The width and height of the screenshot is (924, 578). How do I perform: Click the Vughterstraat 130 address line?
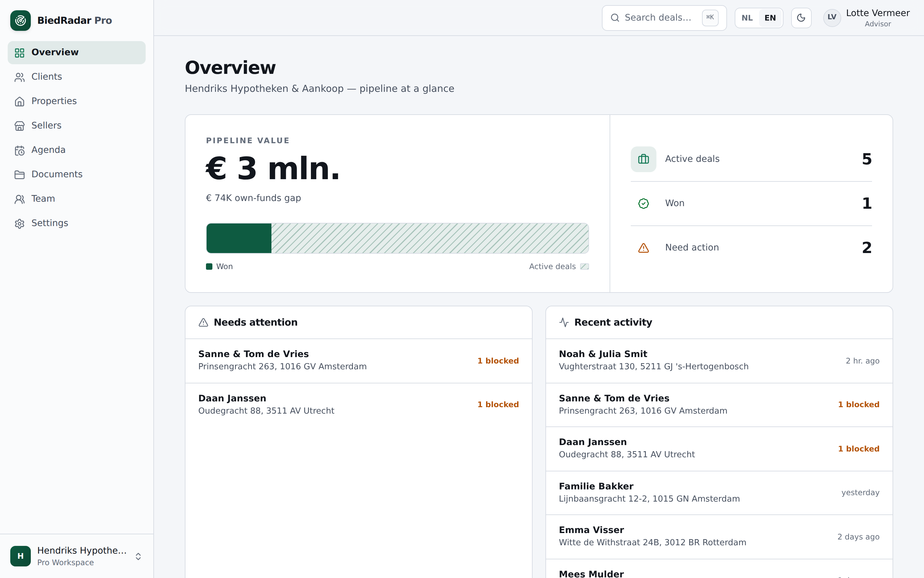tap(654, 367)
